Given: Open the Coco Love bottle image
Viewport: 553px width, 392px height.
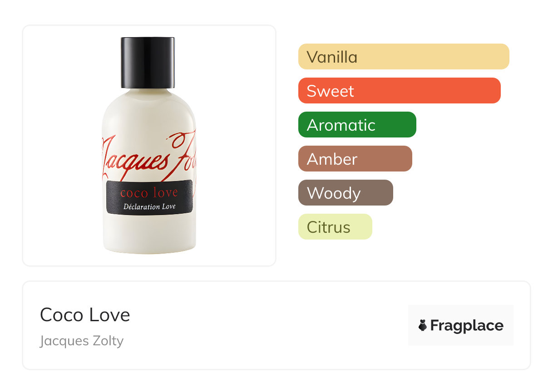Looking at the screenshot, I should point(149,145).
